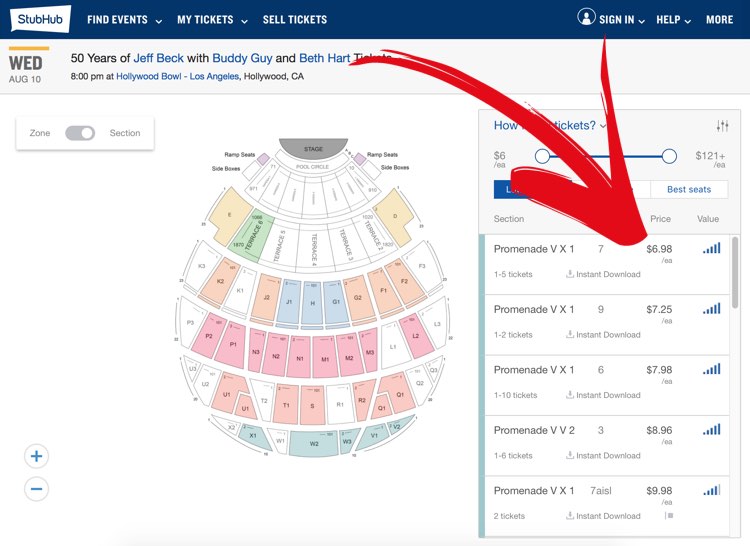The height and width of the screenshot is (546, 750).
Task: Switch to Best seats tab
Action: pos(689,189)
